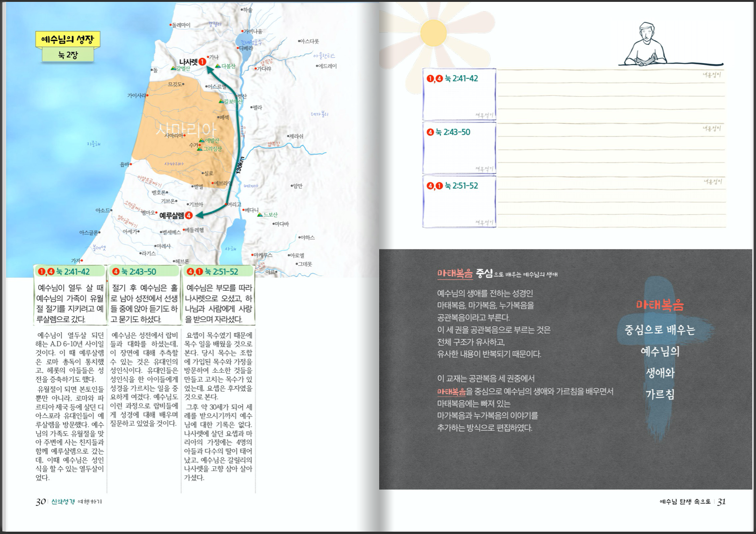Click the 돌레마이 map label
The image size is (756, 534).
pos(181,25)
